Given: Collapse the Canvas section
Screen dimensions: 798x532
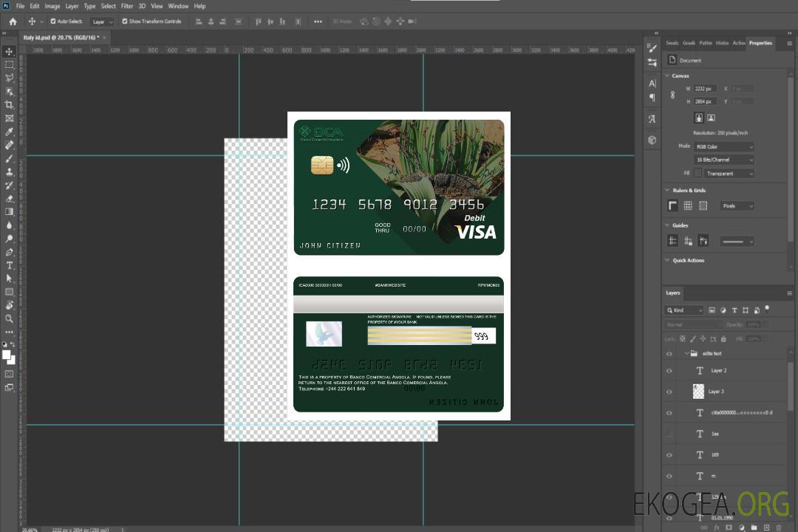Looking at the screenshot, I should (667, 75).
